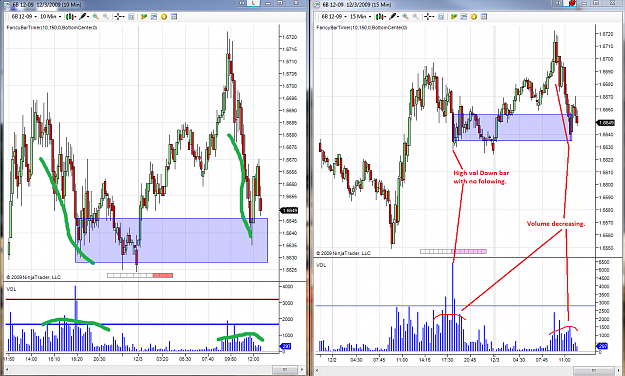Click the L link button in 10 Min title bar
The width and height of the screenshot is (625, 376).
254,3
